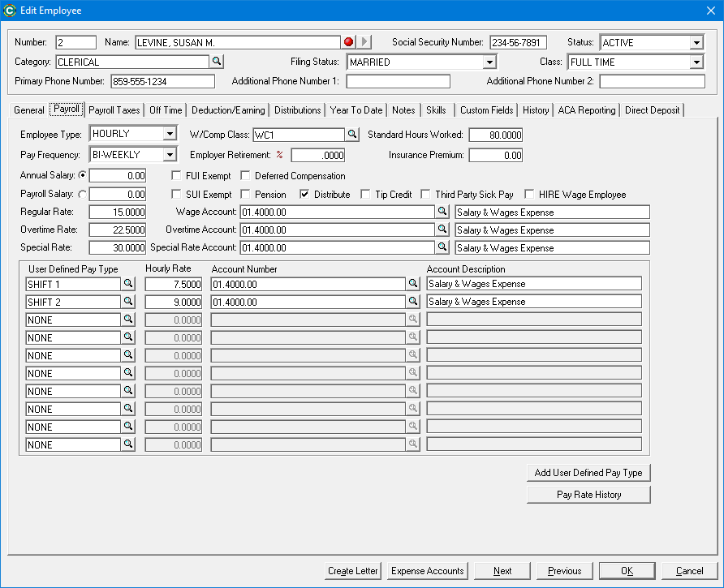Uncheck the Distribute checkbox
The image size is (724, 588).
[304, 195]
